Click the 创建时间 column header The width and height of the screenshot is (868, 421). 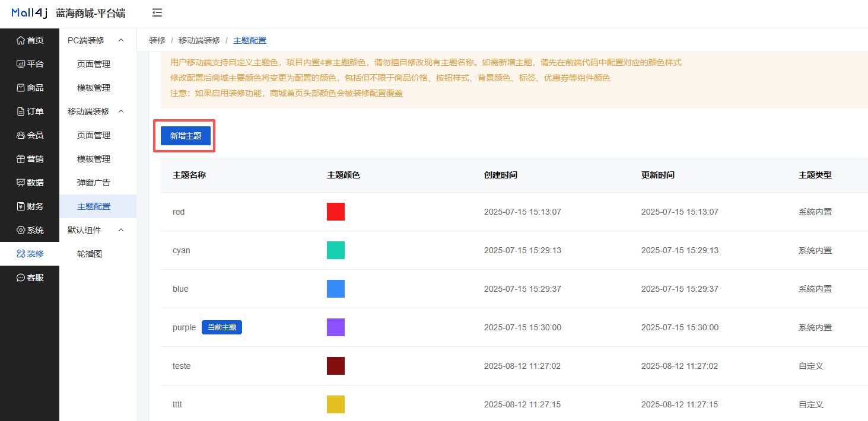tap(501, 175)
